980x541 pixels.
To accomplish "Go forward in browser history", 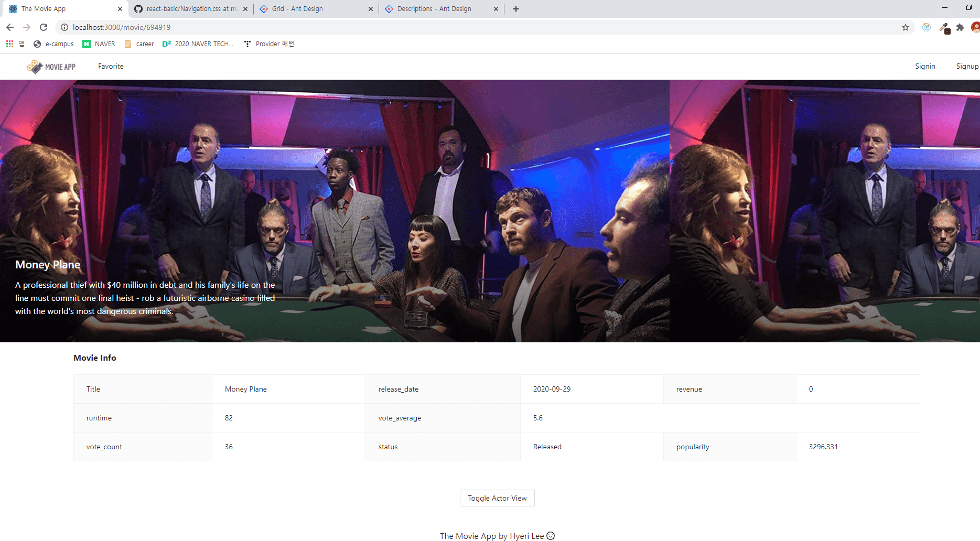I will [27, 27].
